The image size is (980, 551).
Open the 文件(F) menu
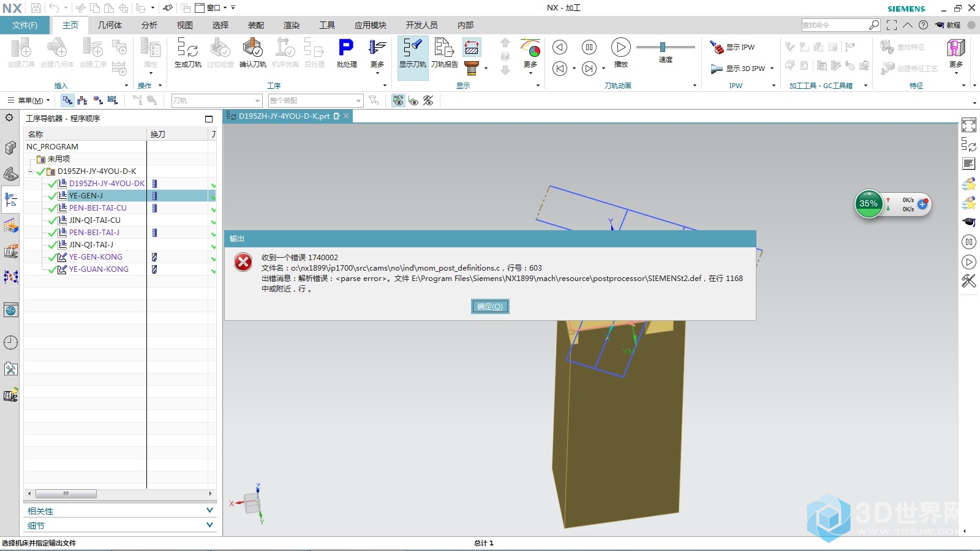(25, 25)
